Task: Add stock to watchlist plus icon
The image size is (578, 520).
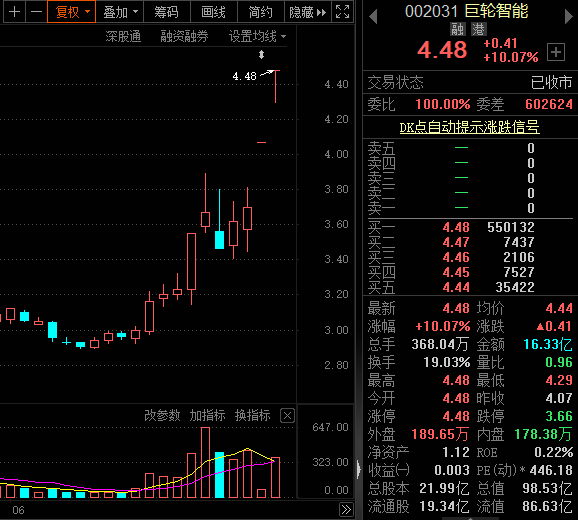Action: (x=556, y=52)
